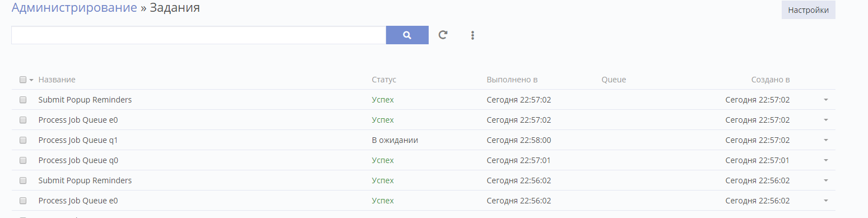Viewport: 868px width, 218px height.
Task: Check the Submit Popup Reminders 22:56:02 row
Action: click(23, 180)
